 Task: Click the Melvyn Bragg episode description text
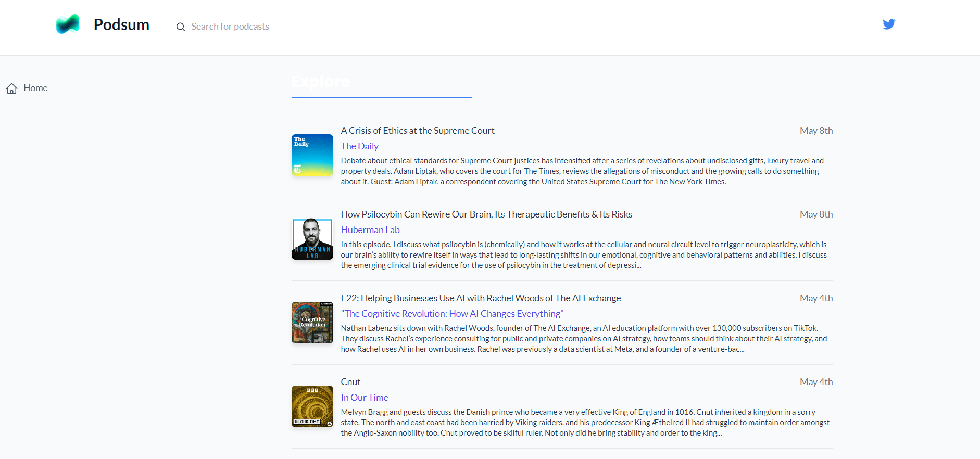point(585,423)
